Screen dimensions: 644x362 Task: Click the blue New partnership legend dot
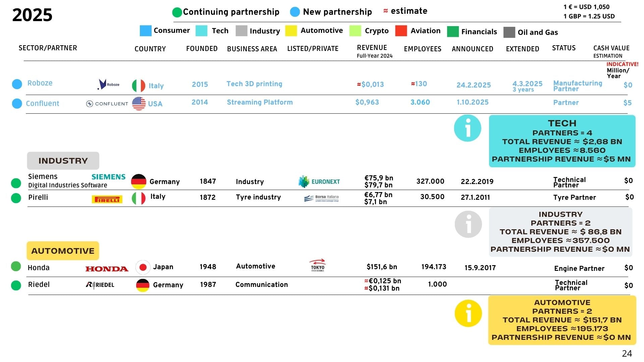(x=295, y=12)
